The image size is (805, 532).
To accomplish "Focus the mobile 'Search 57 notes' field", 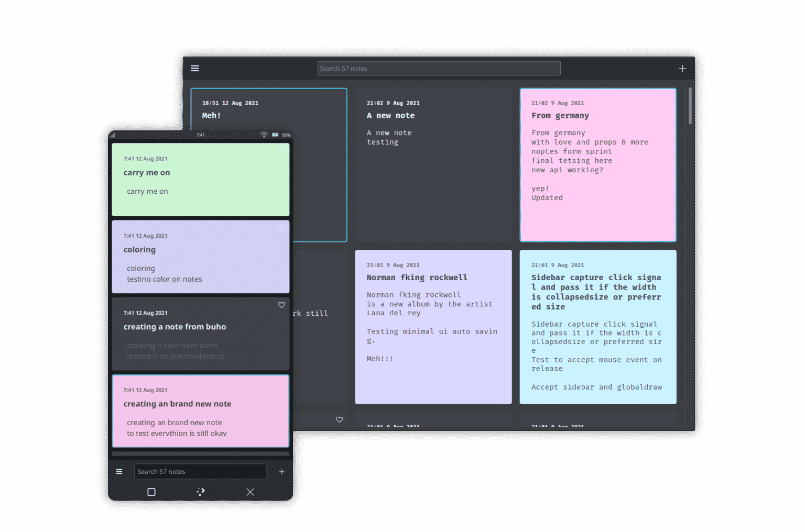I will point(200,472).
